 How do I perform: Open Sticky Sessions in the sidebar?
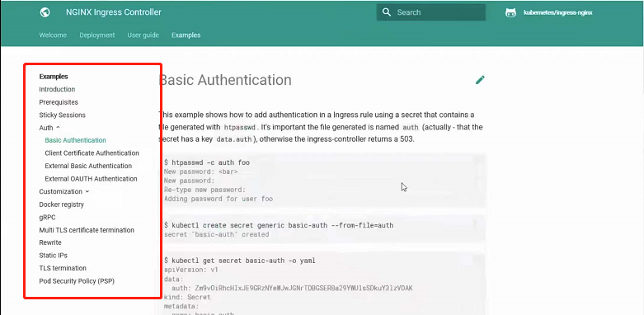coord(63,115)
